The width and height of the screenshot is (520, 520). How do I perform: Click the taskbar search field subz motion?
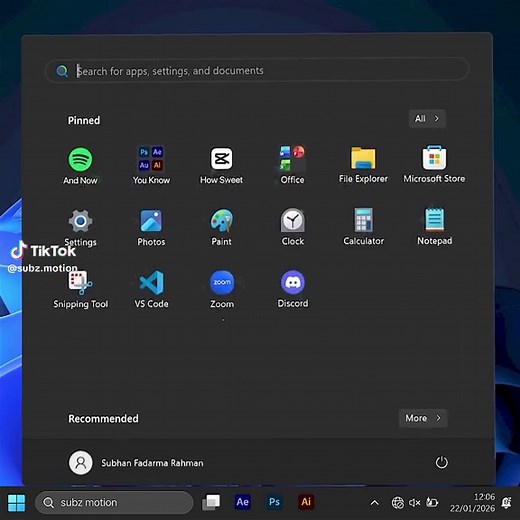pos(114,503)
